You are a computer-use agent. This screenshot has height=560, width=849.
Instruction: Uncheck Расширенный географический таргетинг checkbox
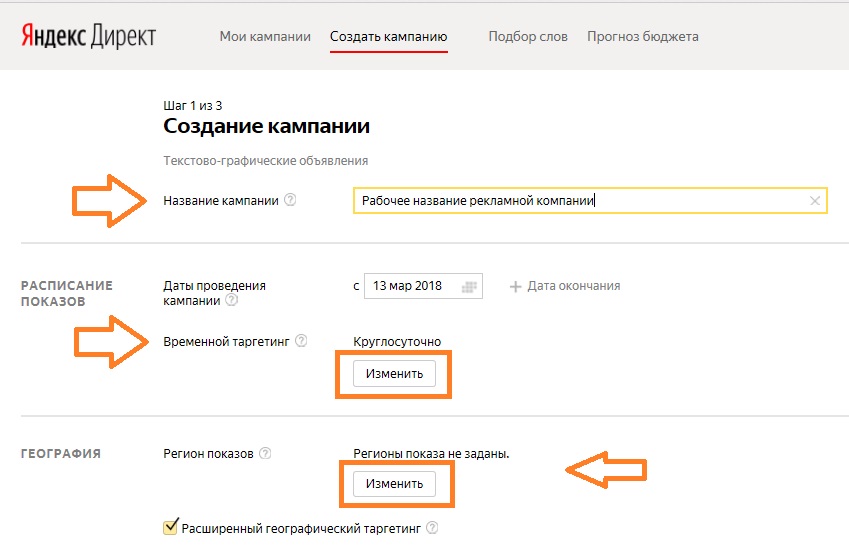coord(171,526)
